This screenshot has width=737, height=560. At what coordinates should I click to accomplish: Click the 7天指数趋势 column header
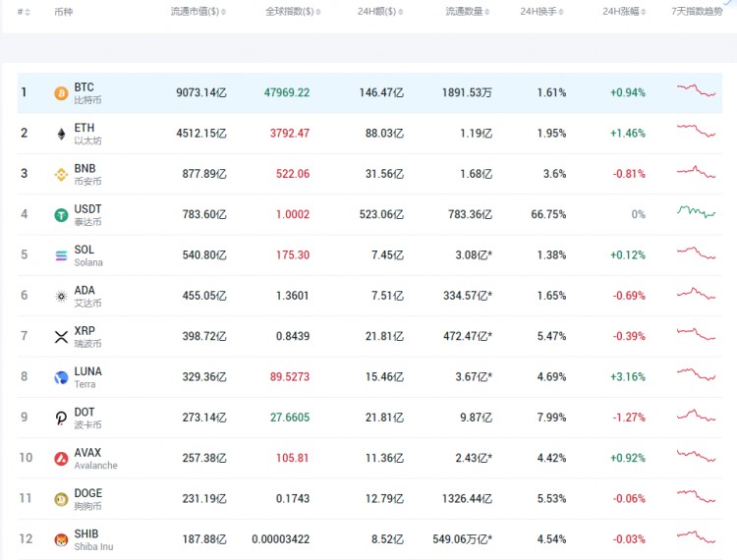pos(697,12)
